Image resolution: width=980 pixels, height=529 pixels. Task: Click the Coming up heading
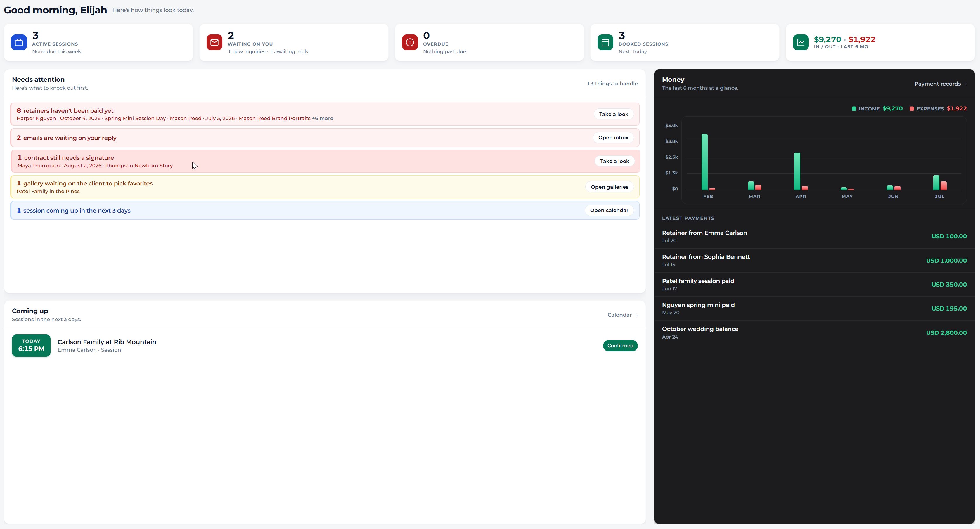[30, 311]
